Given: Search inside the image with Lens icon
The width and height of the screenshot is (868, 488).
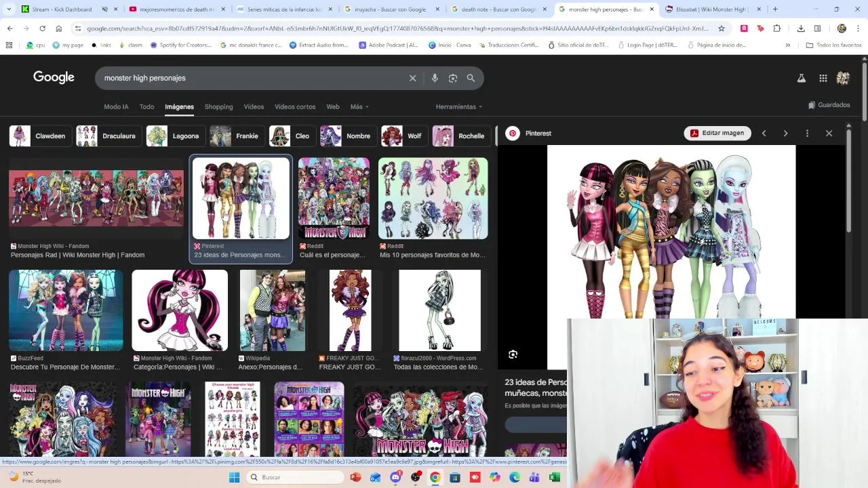Looking at the screenshot, I should (x=513, y=354).
